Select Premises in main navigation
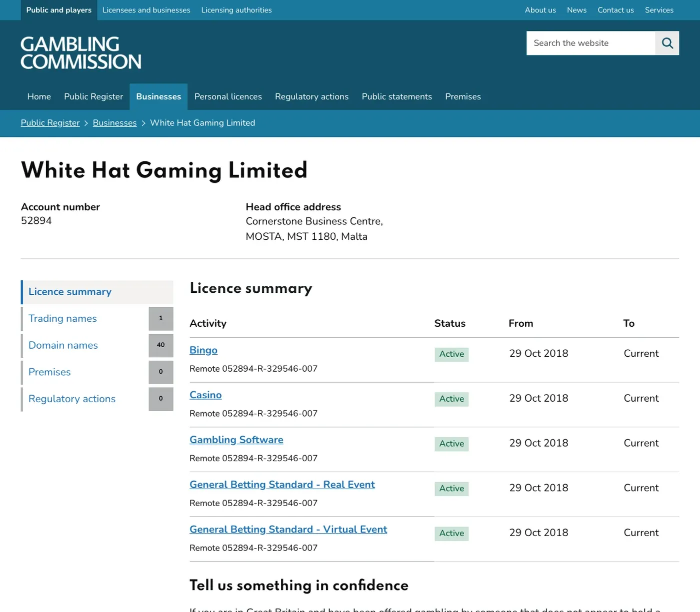The height and width of the screenshot is (612, 700). click(x=463, y=96)
